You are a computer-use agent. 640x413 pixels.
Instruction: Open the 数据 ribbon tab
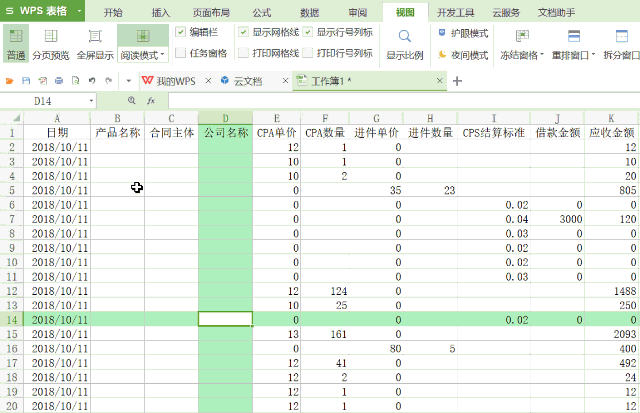click(309, 13)
